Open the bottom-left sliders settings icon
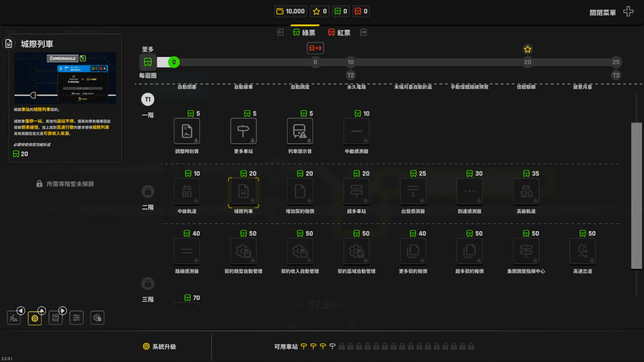Image resolution: width=644 pixels, height=362 pixels. tap(77, 318)
